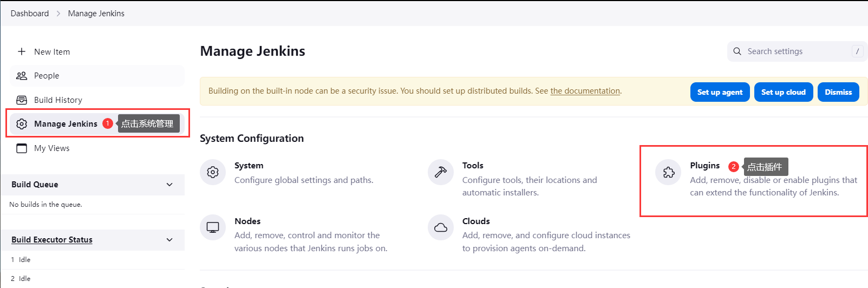868x288 pixels.
Task: Click 'Configure global settings and paths.' description
Action: tap(304, 180)
